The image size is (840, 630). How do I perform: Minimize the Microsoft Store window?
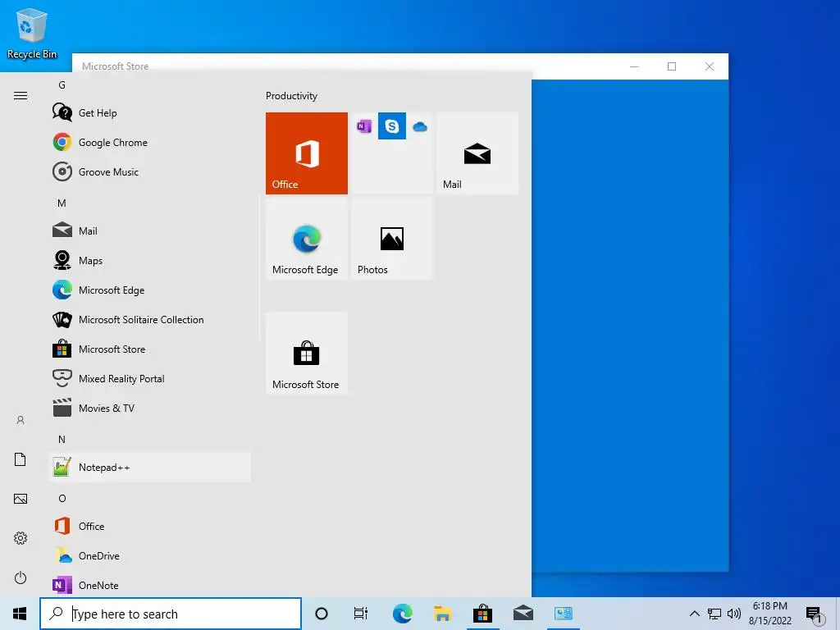click(x=634, y=66)
